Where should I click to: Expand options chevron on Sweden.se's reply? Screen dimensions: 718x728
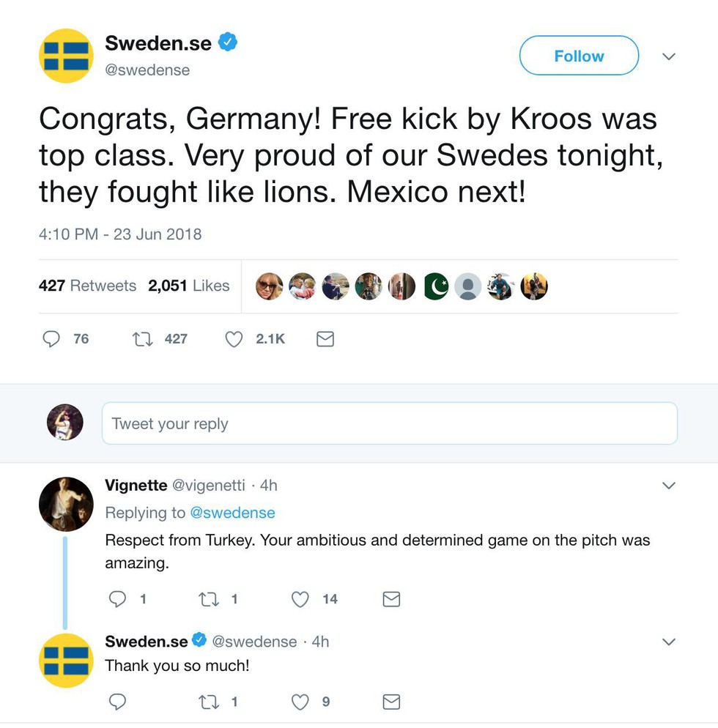coord(669,642)
